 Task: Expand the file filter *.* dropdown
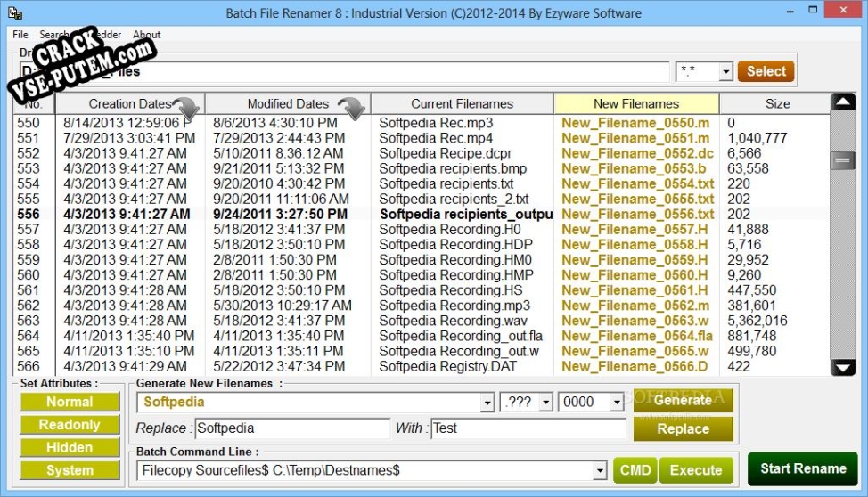coord(725,71)
